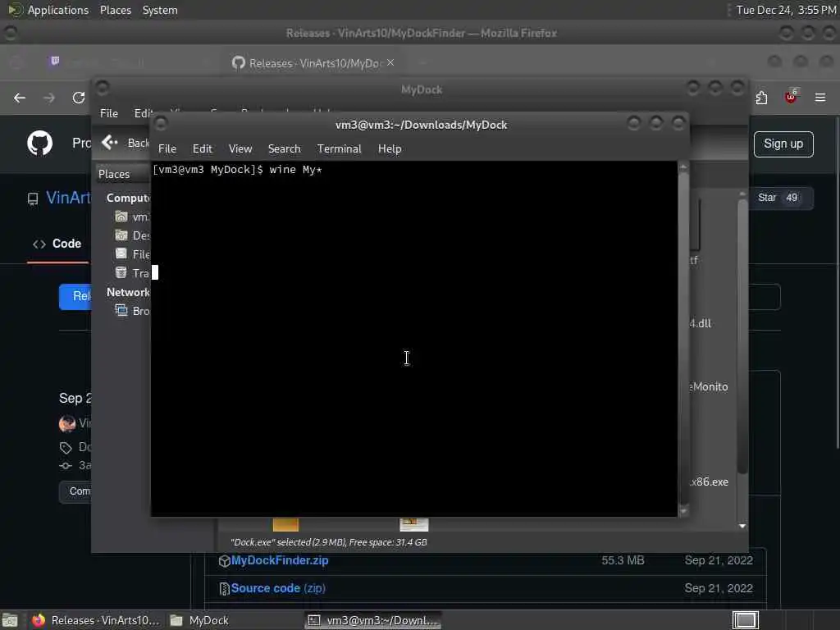The height and width of the screenshot is (630, 840).
Task: Click the commit icon under release date
Action: (66, 466)
